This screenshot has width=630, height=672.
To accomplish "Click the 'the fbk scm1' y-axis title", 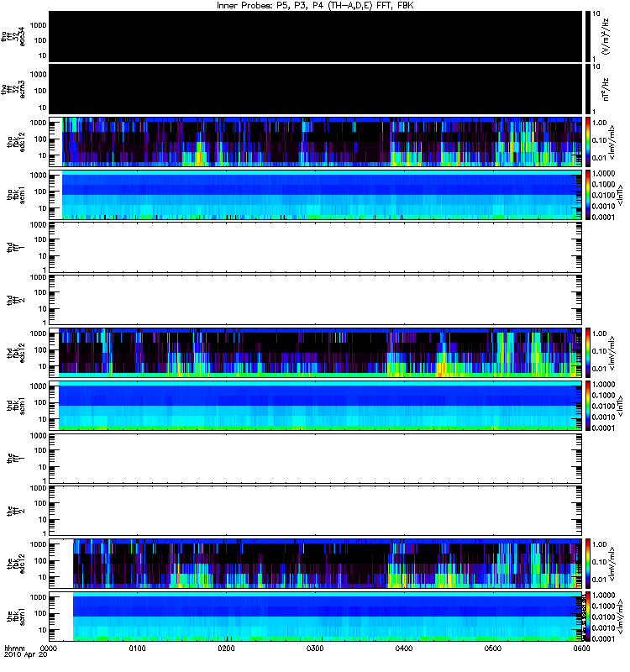I will click(x=16, y=617).
